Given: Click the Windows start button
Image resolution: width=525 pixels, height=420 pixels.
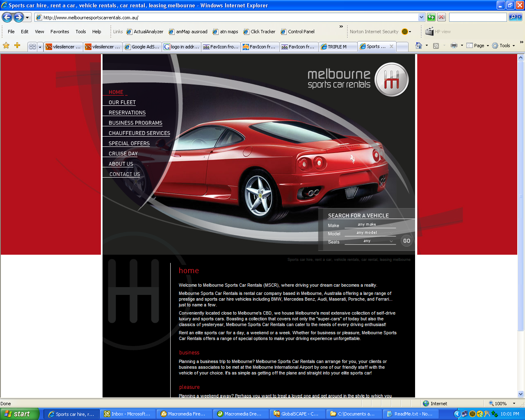Looking at the screenshot, I should coord(19,414).
